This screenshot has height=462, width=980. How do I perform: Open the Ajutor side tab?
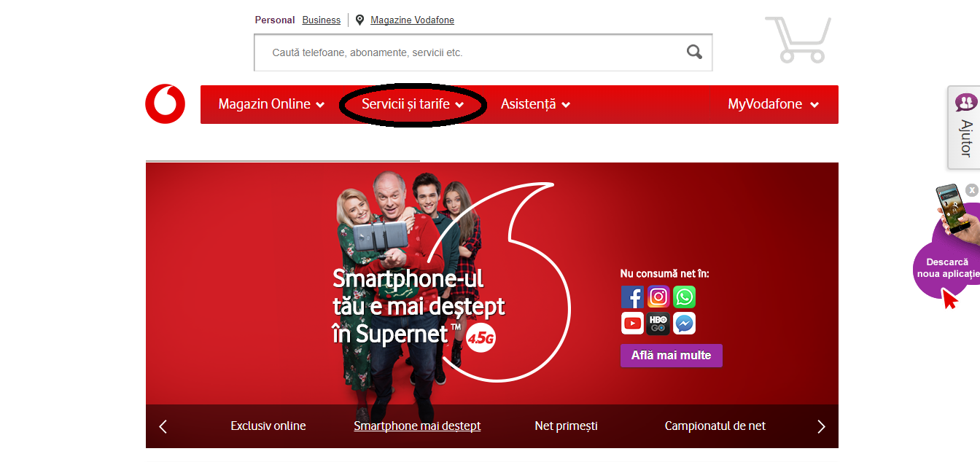pos(964,128)
